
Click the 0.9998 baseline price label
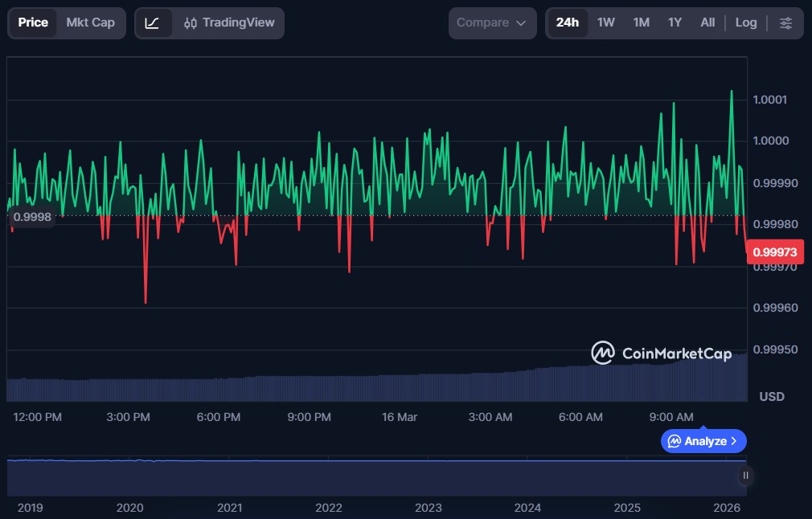click(x=32, y=216)
